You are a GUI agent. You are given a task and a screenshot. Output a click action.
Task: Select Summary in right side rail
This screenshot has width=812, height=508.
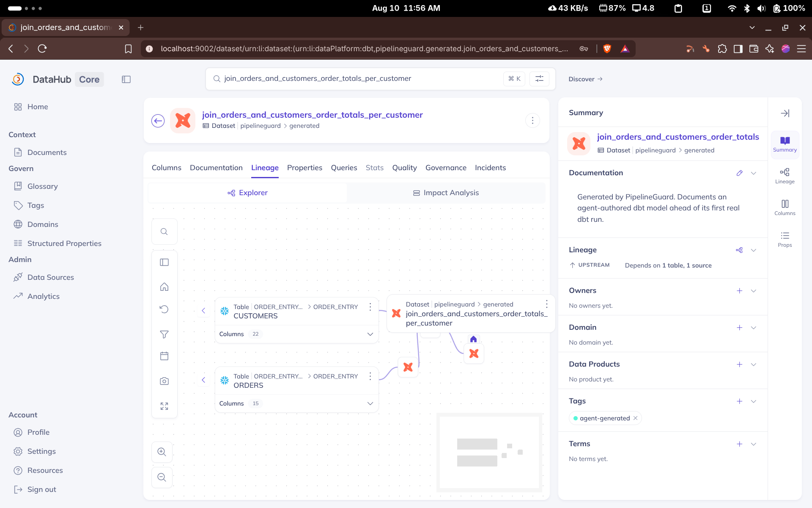[x=785, y=144]
